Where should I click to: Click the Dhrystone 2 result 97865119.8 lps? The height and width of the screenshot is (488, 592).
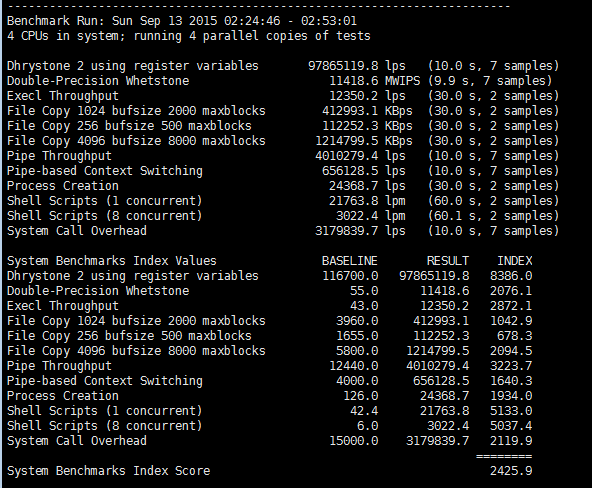357,66
